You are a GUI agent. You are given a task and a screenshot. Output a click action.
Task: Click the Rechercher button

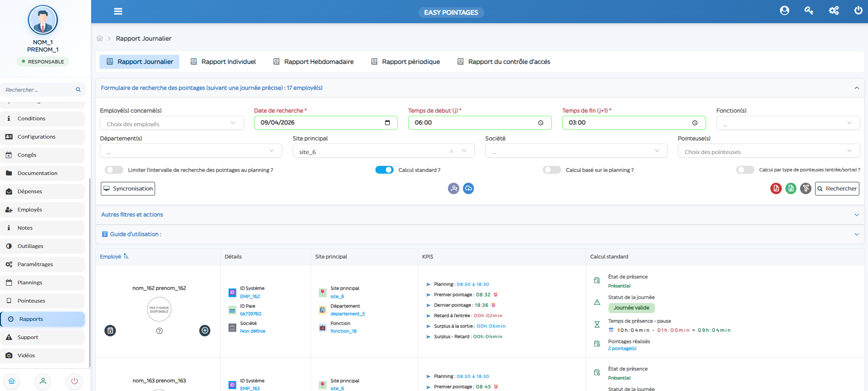pos(837,188)
